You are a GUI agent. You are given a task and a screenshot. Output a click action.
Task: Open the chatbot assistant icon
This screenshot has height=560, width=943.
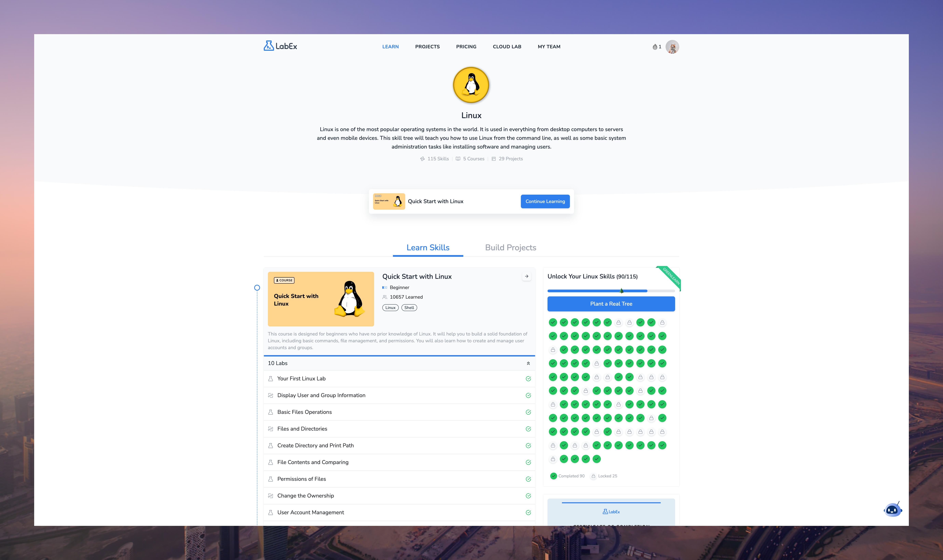coord(892,510)
